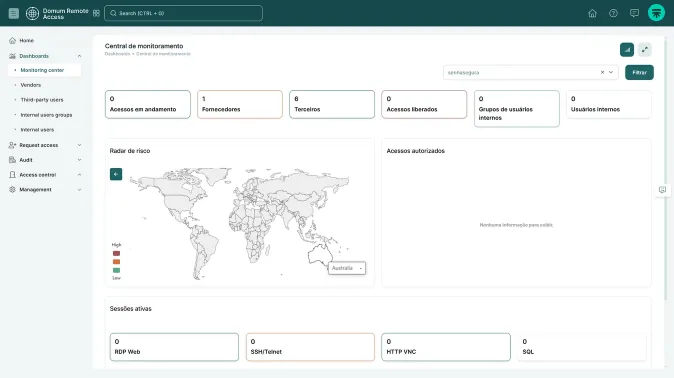The height and width of the screenshot is (378, 674).
Task: Toggle the hamburger sidebar menu icon
Action: click(x=14, y=13)
